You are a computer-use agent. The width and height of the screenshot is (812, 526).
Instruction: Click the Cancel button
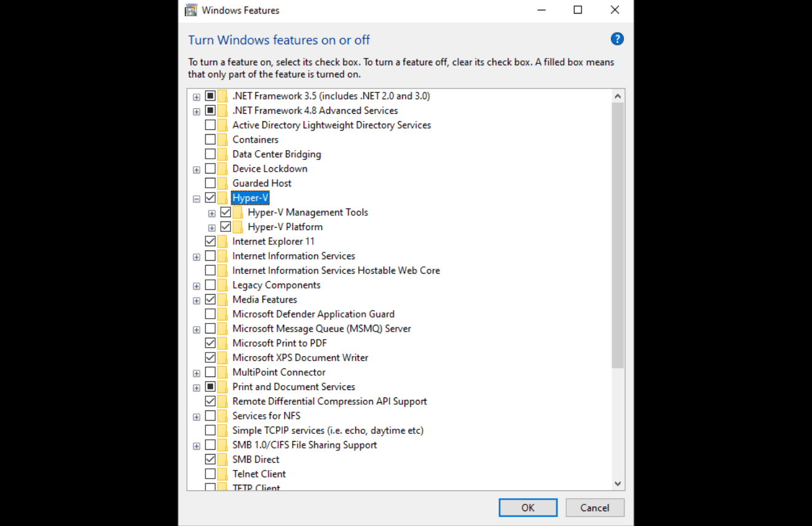pyautogui.click(x=594, y=507)
